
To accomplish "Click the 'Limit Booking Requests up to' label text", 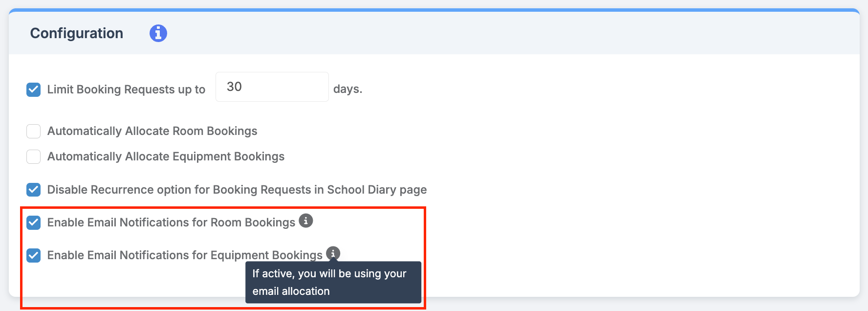I will [126, 89].
